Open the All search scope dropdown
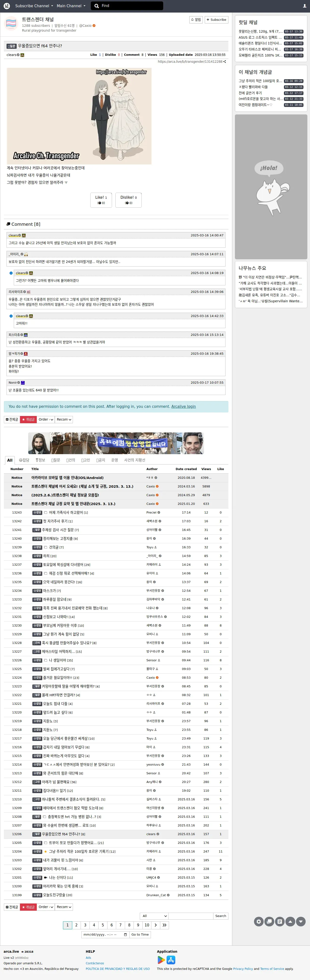This screenshot has height=980, width=310. (154, 916)
